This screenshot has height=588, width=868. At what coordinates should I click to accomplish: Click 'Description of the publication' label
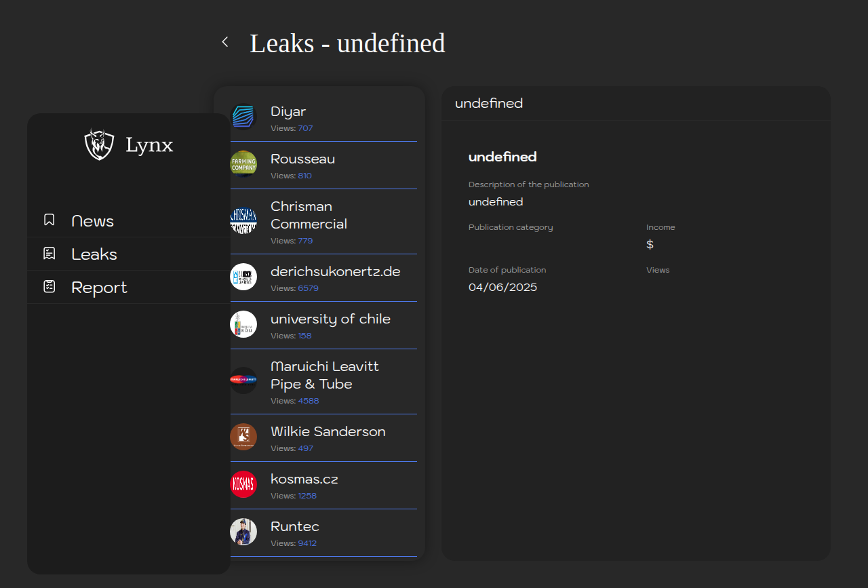point(529,184)
